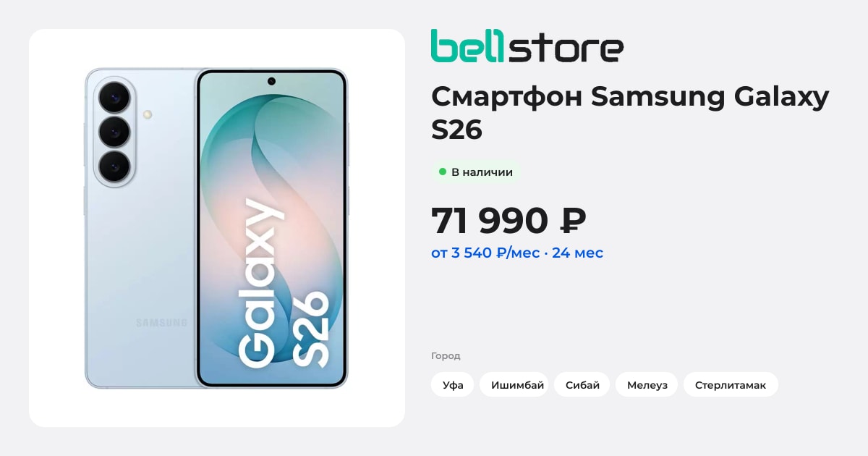Image resolution: width=868 pixels, height=456 pixels.
Task: Open the installment offer от 3 540 ₽/мес
Action: pos(517,253)
